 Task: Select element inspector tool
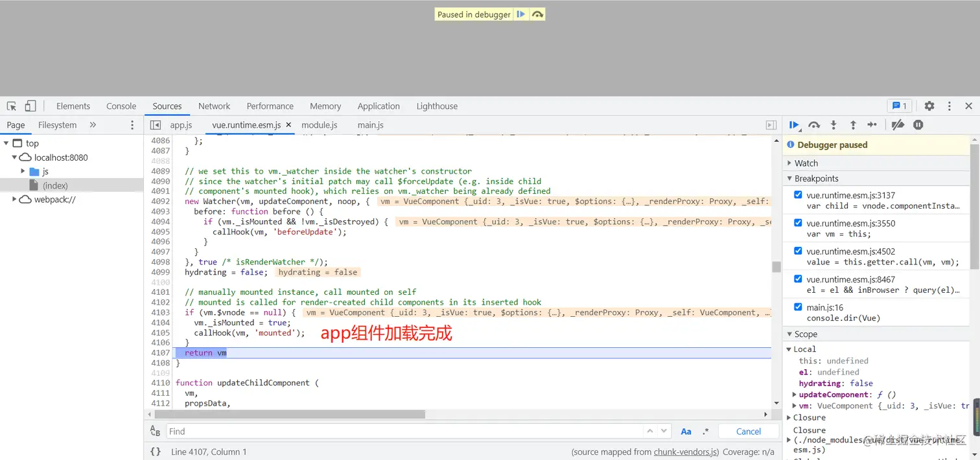click(x=12, y=106)
